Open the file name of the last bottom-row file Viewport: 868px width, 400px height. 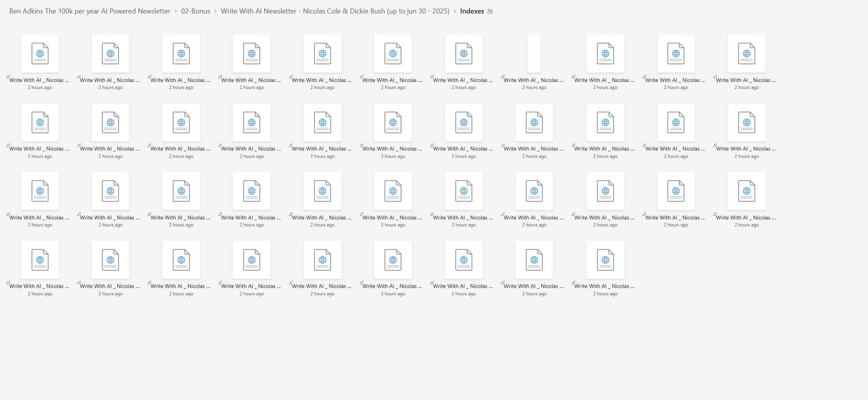point(604,286)
